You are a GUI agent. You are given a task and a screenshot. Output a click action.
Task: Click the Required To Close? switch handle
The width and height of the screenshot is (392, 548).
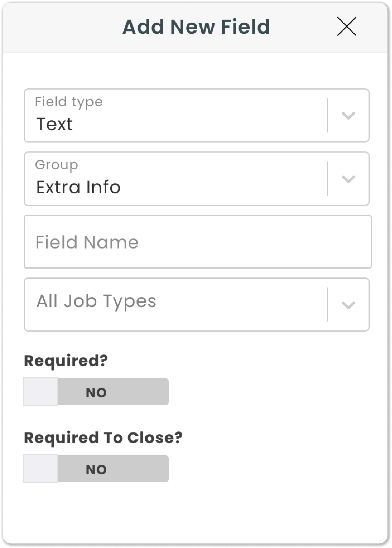(x=41, y=469)
